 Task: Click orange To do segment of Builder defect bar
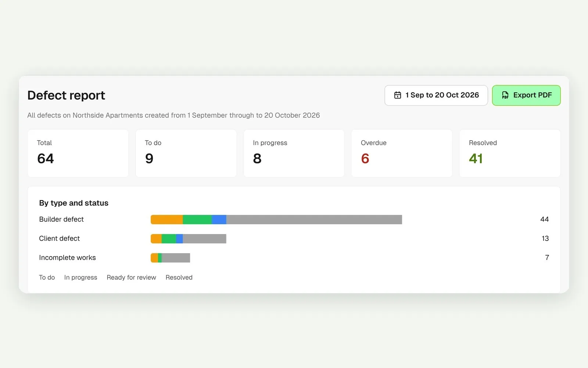167,220
